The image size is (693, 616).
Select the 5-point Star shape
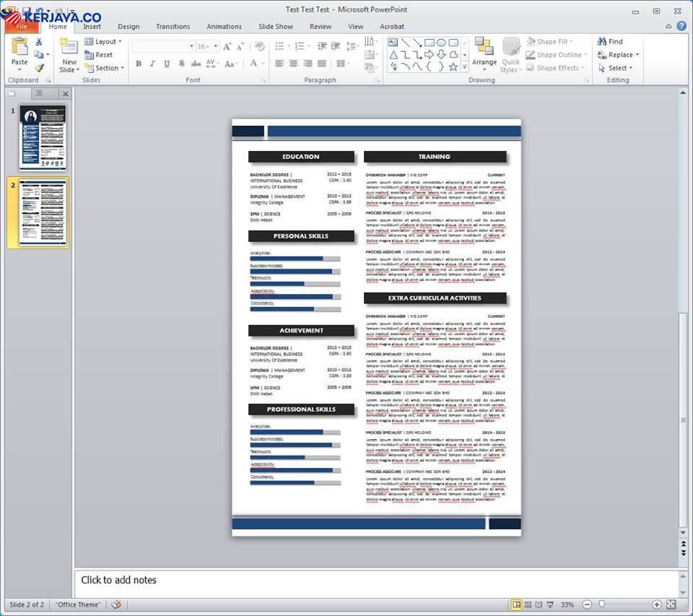click(453, 66)
